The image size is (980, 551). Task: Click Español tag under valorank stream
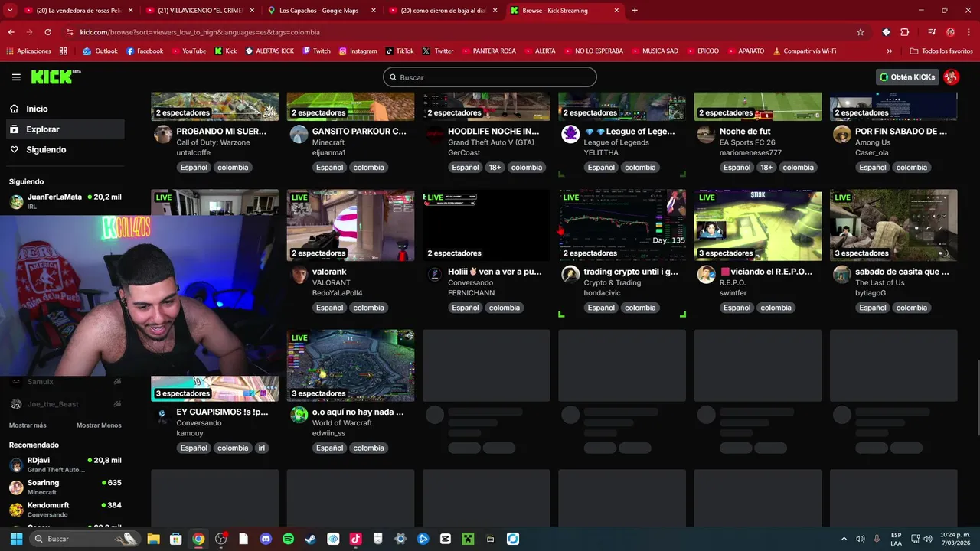329,308
